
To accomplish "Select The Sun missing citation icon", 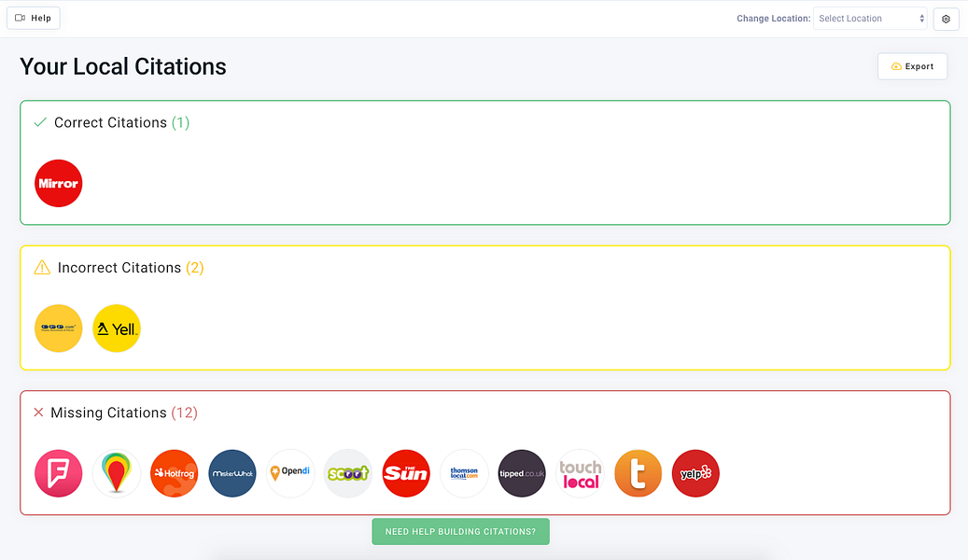I will pyautogui.click(x=406, y=473).
